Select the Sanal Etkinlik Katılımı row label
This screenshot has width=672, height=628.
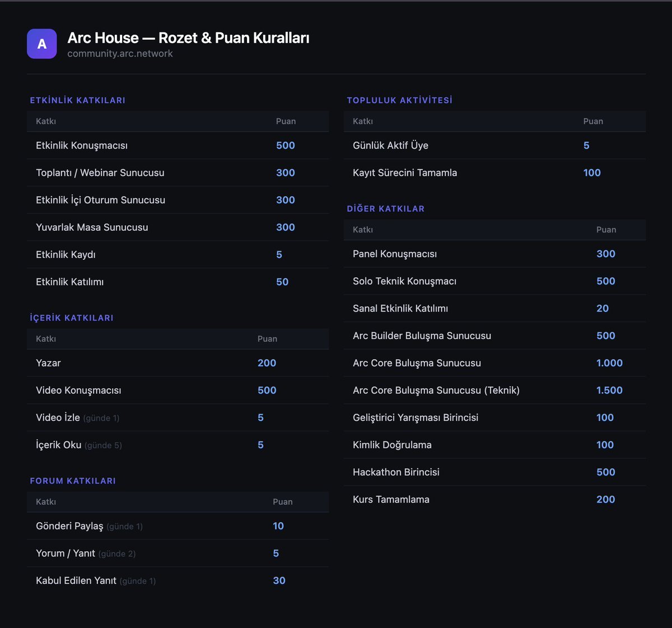point(400,309)
